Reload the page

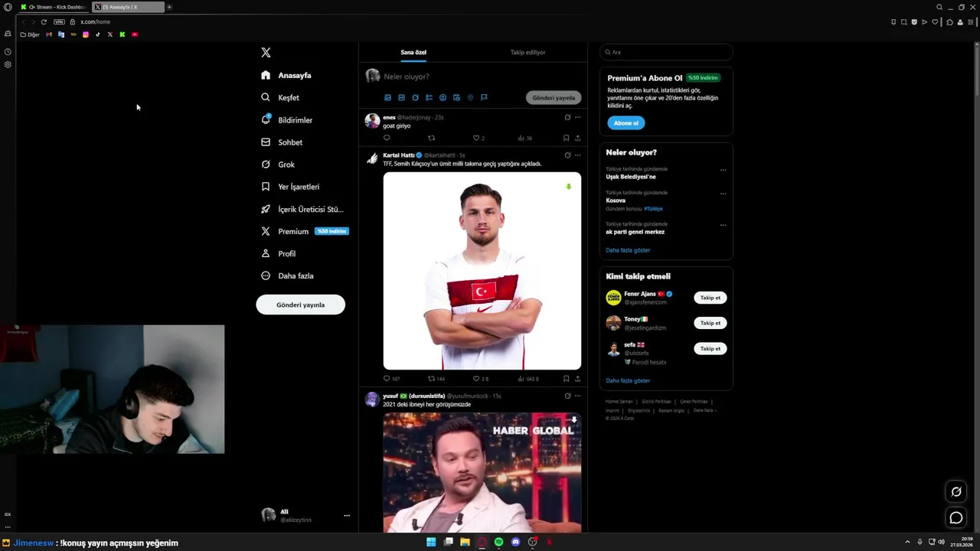tap(44, 21)
